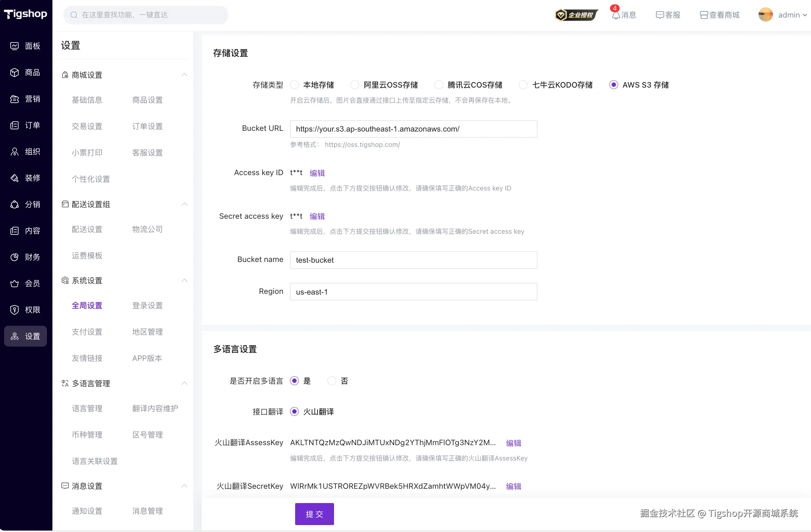Viewport: 811px width, 532px height.
Task: Click the 装修 decoration icon
Action: (x=14, y=178)
